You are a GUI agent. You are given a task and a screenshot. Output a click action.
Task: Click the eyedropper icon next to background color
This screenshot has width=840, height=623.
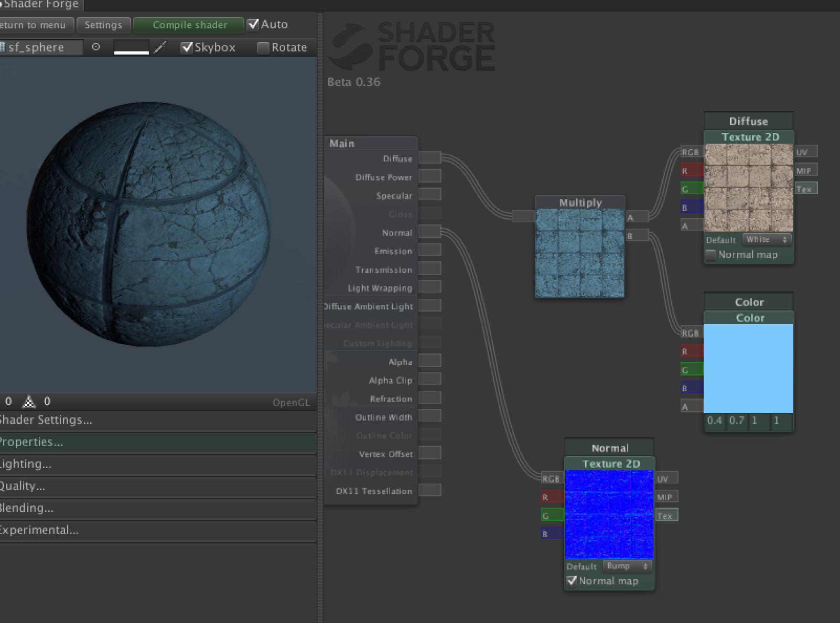click(x=160, y=47)
